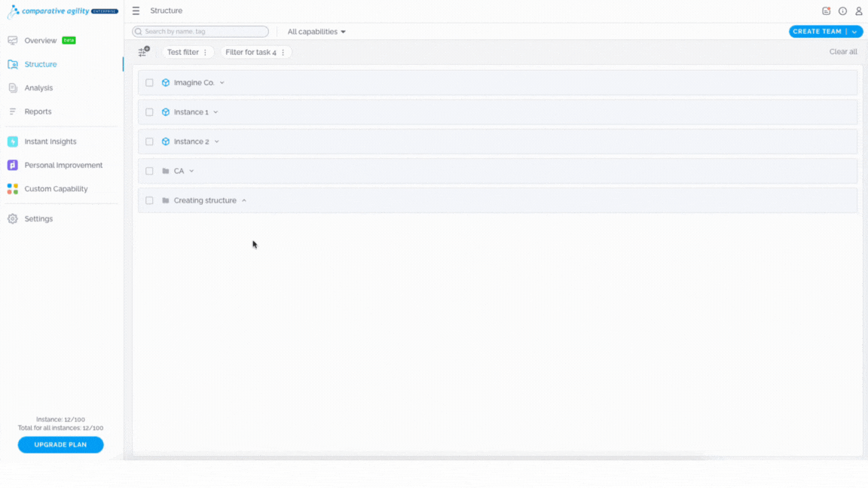Open the CREATE TEAM dropdown arrow
This screenshot has width=868, height=488.
click(854, 32)
